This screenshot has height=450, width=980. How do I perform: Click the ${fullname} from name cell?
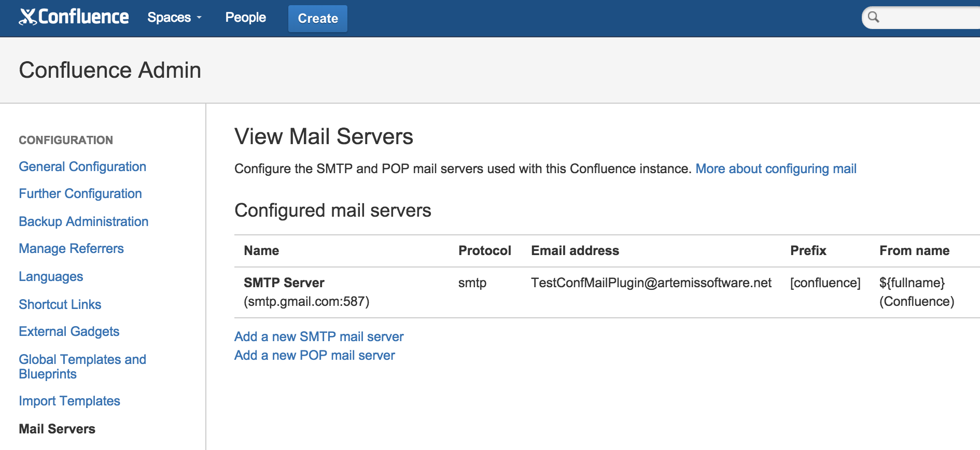tap(917, 292)
